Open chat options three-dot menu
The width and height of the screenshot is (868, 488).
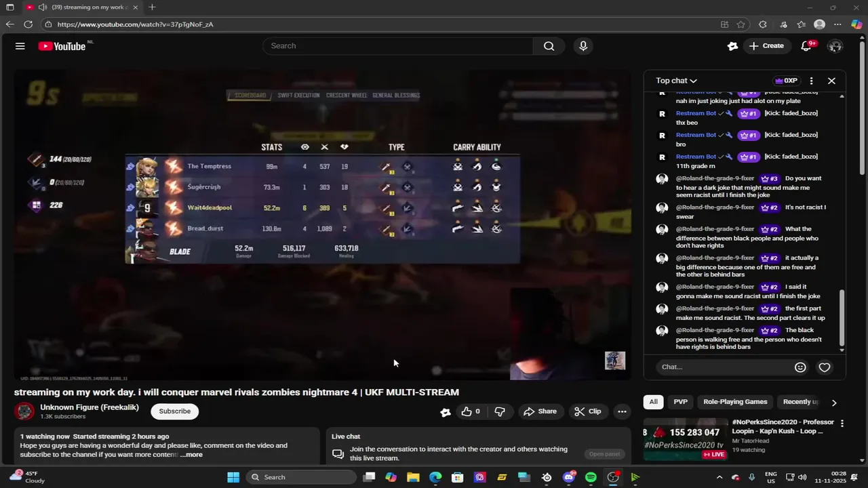pos(811,81)
